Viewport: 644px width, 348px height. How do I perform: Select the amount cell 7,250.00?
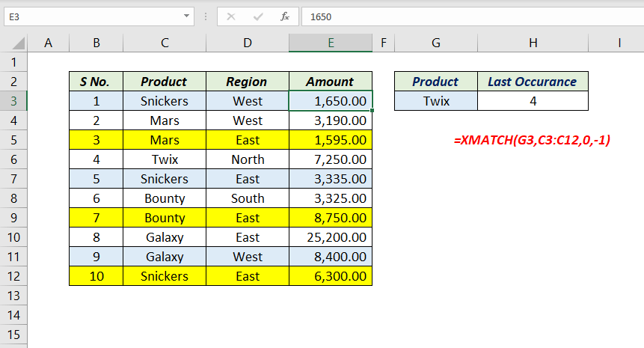[x=331, y=159]
